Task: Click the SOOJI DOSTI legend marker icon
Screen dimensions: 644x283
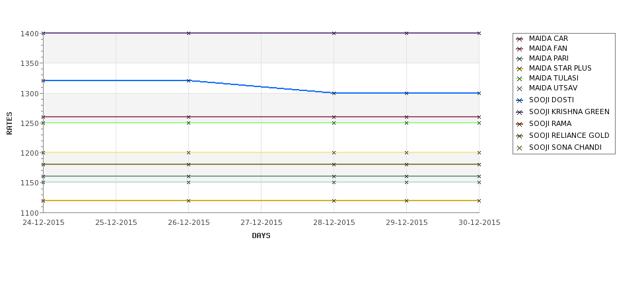Action: coord(520,100)
